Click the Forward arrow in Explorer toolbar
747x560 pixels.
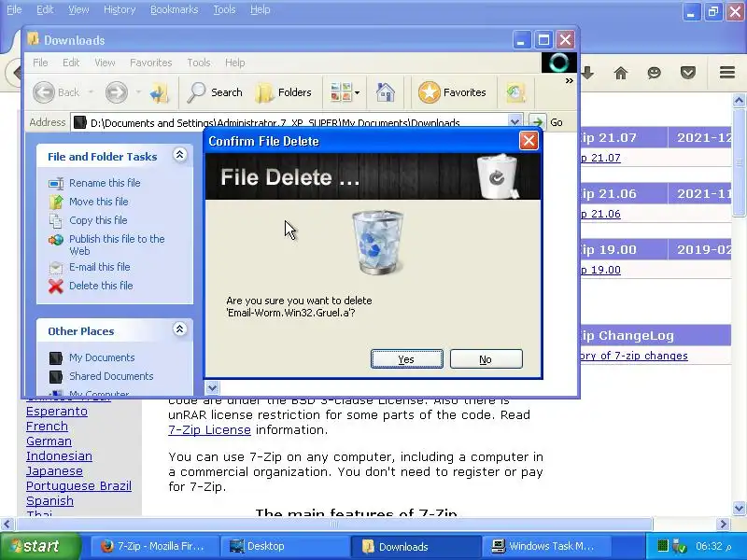pyautogui.click(x=117, y=91)
